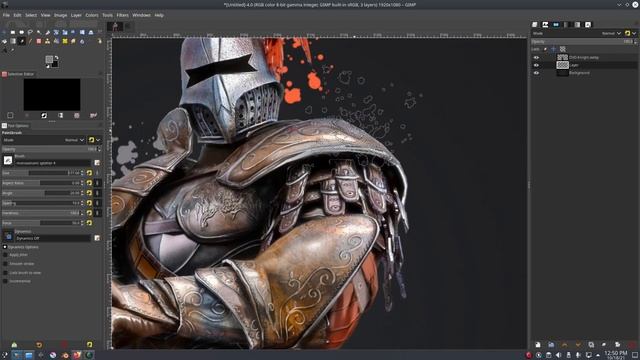
Task: Enable Smooth stroke checkbox
Action: tap(5, 264)
